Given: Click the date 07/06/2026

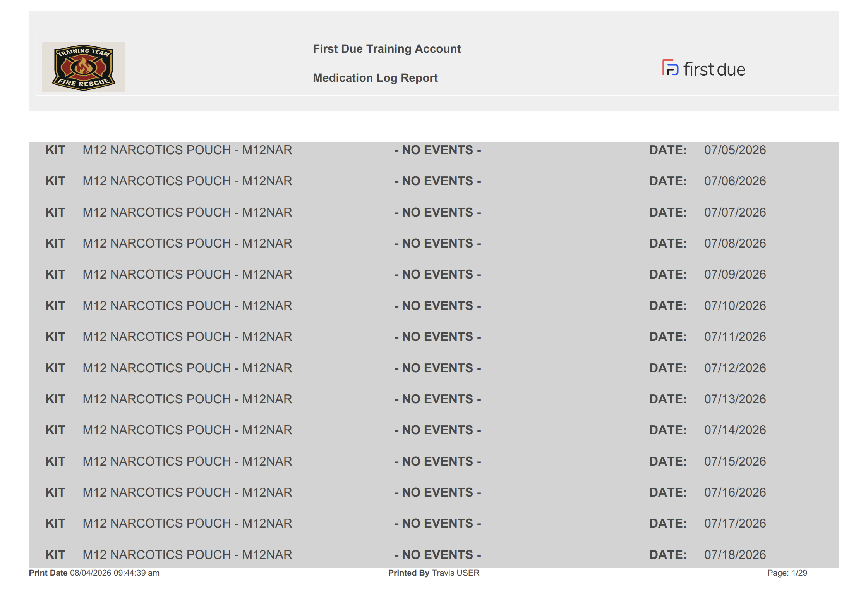Looking at the screenshot, I should [x=735, y=181].
